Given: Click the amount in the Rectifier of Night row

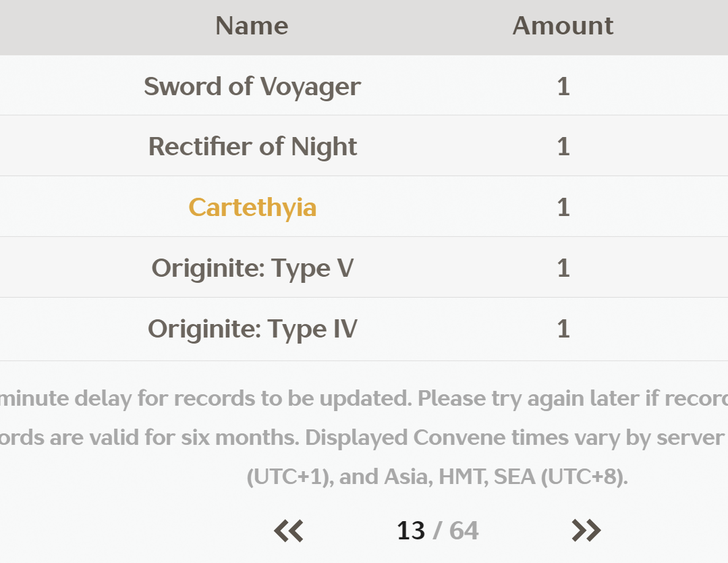Looking at the screenshot, I should [563, 146].
